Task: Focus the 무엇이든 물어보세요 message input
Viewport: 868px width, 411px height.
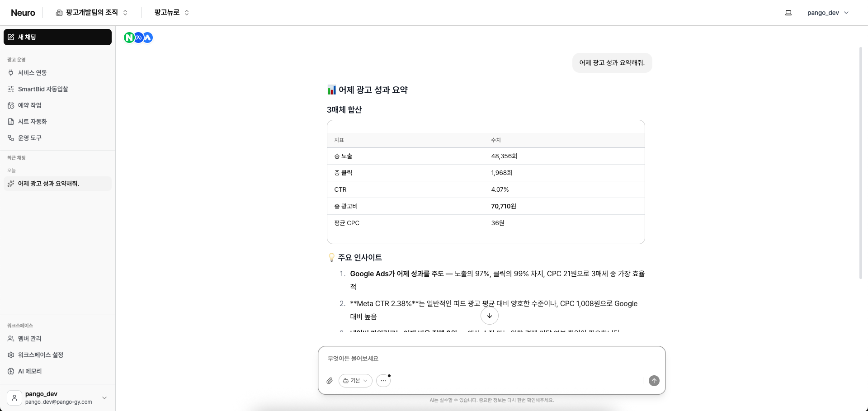Action: [x=491, y=359]
